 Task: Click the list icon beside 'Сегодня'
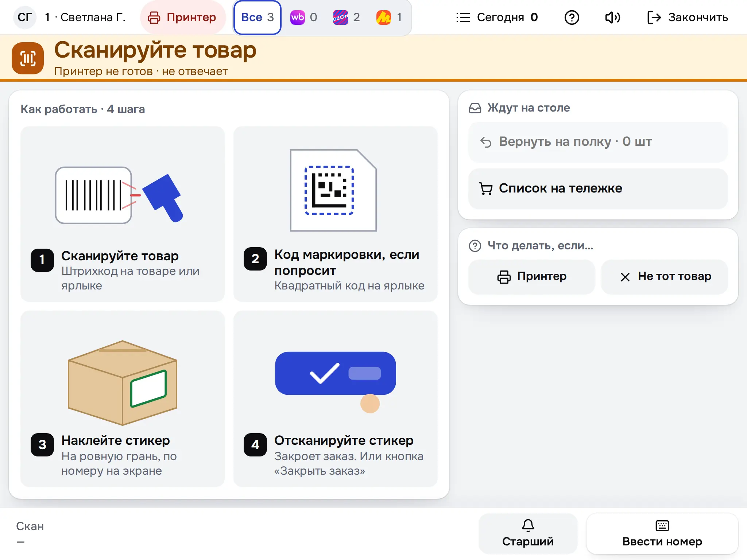pos(463,17)
